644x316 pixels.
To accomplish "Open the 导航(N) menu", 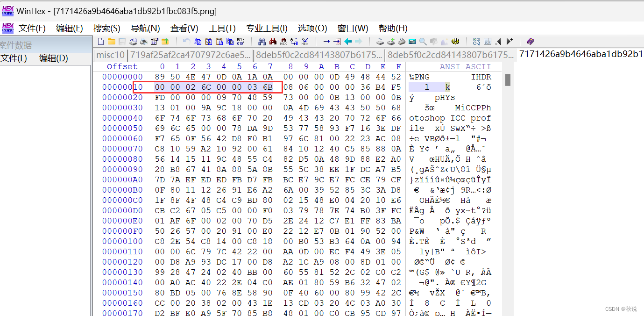I will tap(145, 28).
